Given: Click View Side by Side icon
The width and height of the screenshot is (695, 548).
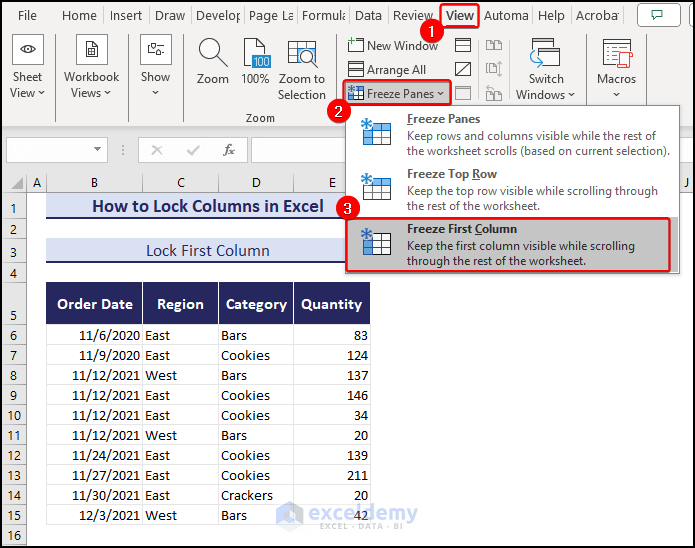Looking at the screenshot, I should 494,45.
